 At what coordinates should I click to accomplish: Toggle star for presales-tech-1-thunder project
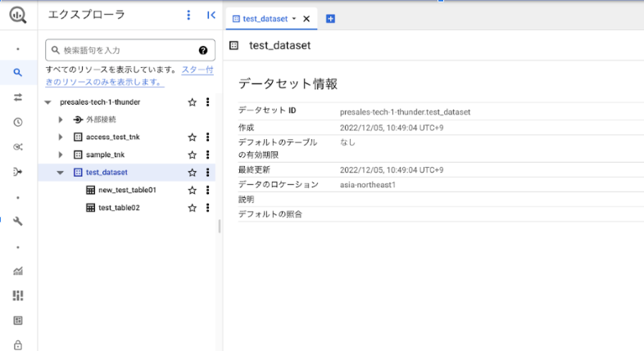(x=193, y=102)
